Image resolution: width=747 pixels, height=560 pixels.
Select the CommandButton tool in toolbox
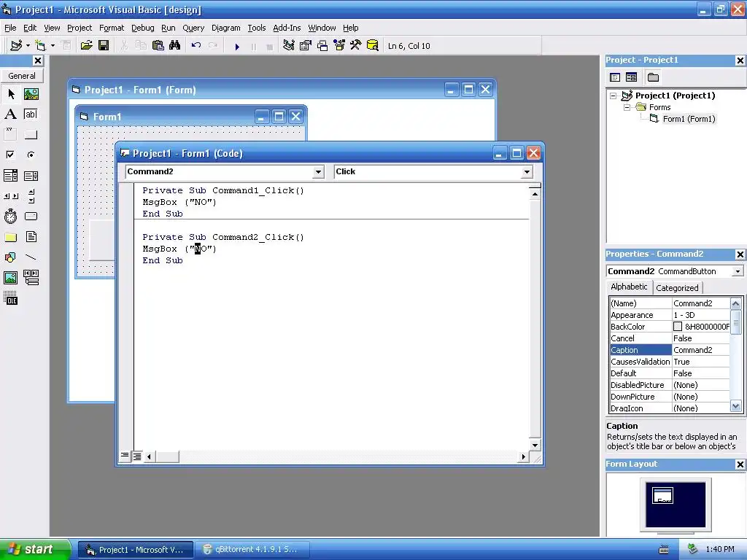pyautogui.click(x=31, y=134)
